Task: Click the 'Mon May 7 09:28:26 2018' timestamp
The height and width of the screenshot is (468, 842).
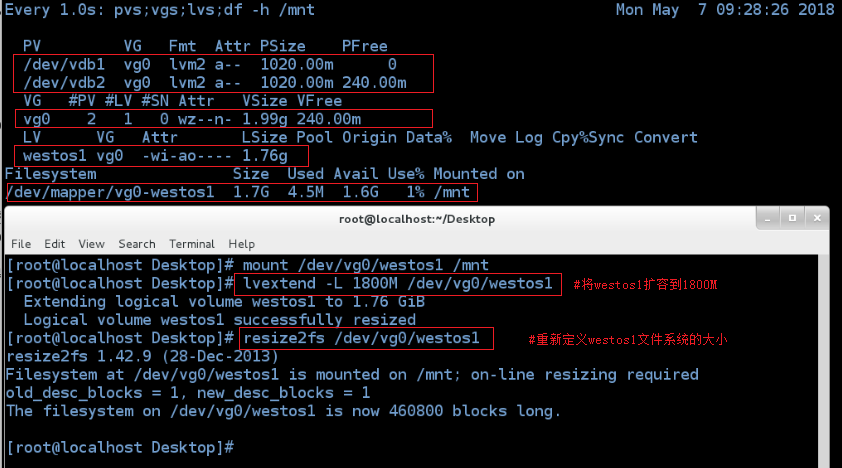Action: pos(725,10)
